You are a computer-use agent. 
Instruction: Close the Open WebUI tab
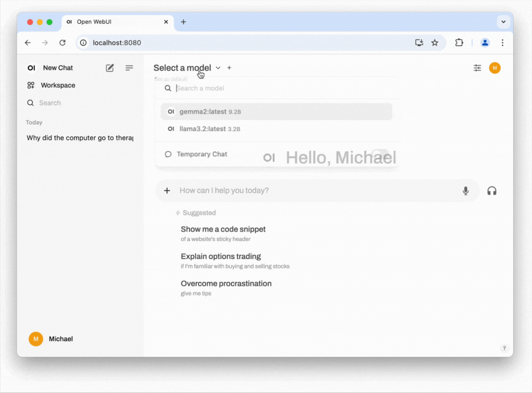pyautogui.click(x=166, y=22)
